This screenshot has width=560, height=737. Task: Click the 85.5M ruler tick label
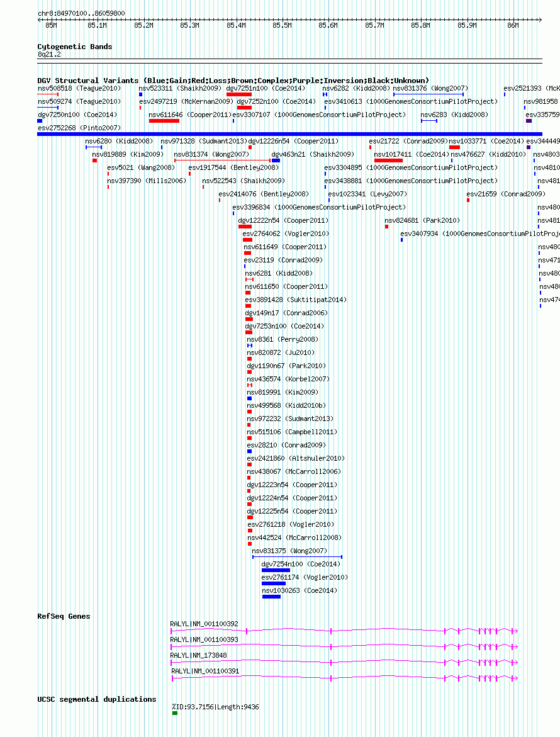(282, 25)
